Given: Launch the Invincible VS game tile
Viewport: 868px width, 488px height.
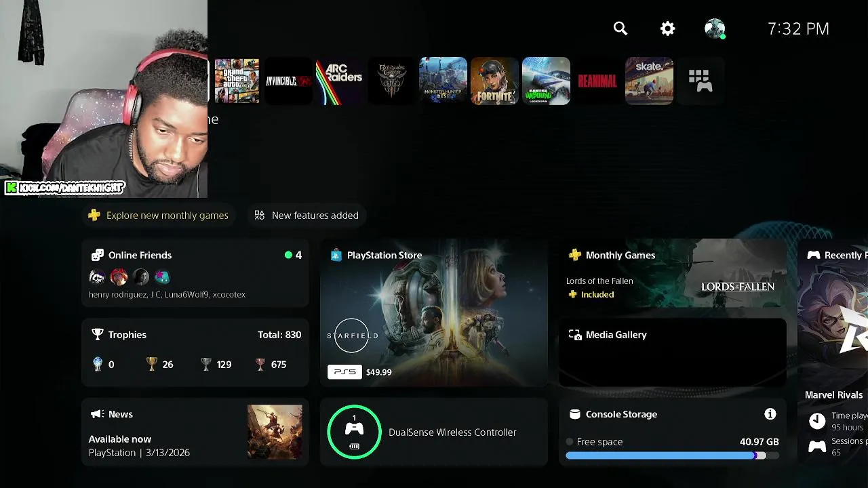Looking at the screenshot, I should pyautogui.click(x=288, y=81).
